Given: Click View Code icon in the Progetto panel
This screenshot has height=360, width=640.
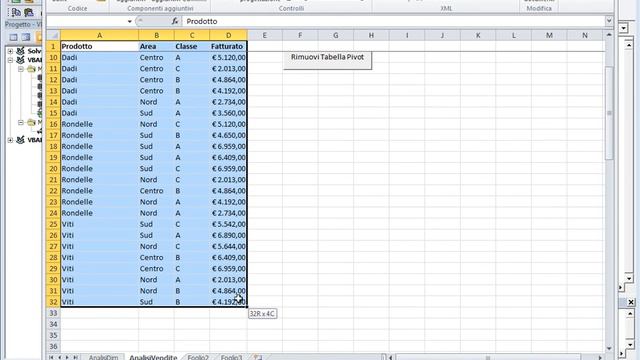Looking at the screenshot, I should pyautogui.click(x=13, y=38).
